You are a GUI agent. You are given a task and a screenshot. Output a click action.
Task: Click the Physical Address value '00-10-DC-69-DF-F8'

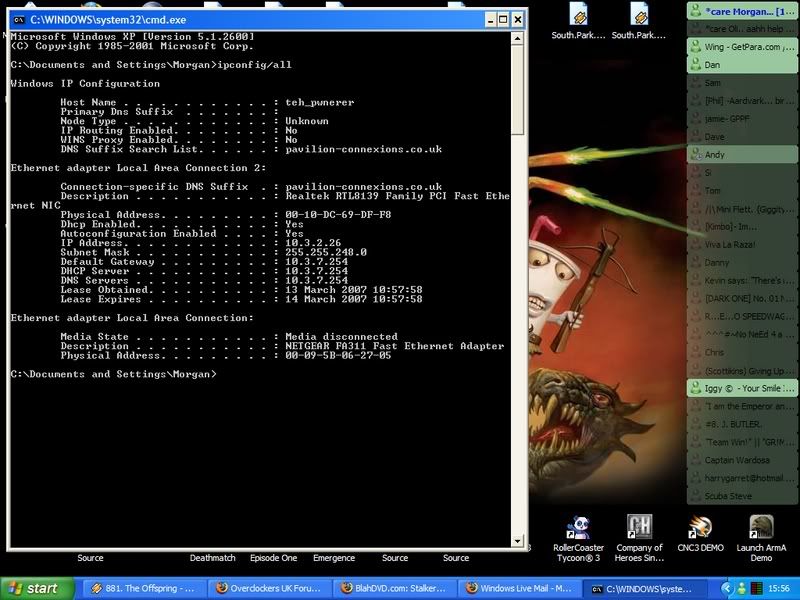338,214
